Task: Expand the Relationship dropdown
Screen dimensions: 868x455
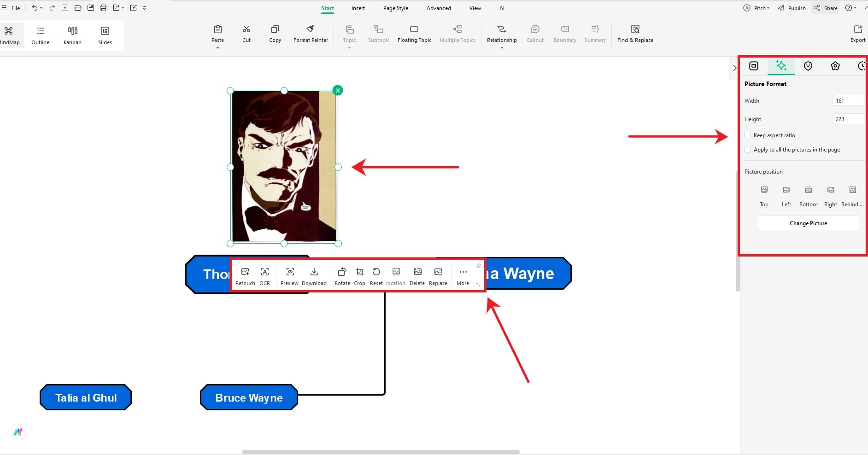Action: tap(502, 48)
